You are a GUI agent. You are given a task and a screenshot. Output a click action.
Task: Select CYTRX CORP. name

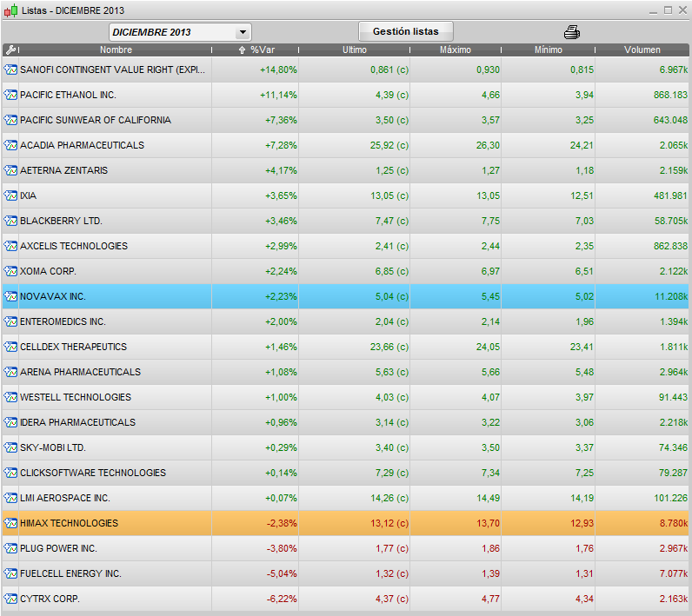[x=50, y=599]
